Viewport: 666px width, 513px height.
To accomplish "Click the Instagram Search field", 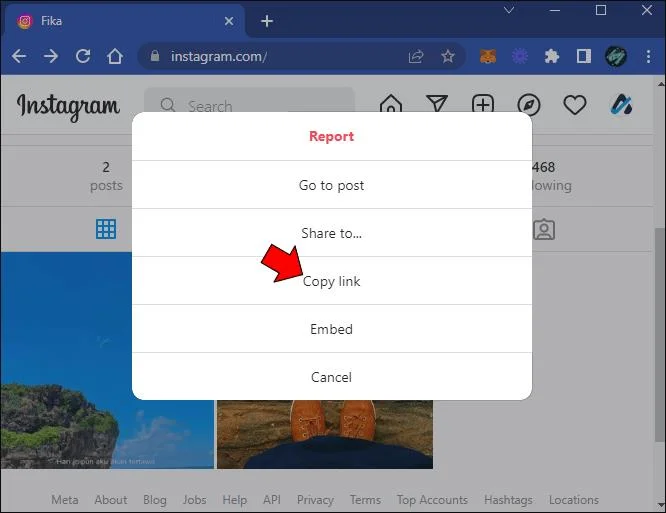I will (x=249, y=100).
